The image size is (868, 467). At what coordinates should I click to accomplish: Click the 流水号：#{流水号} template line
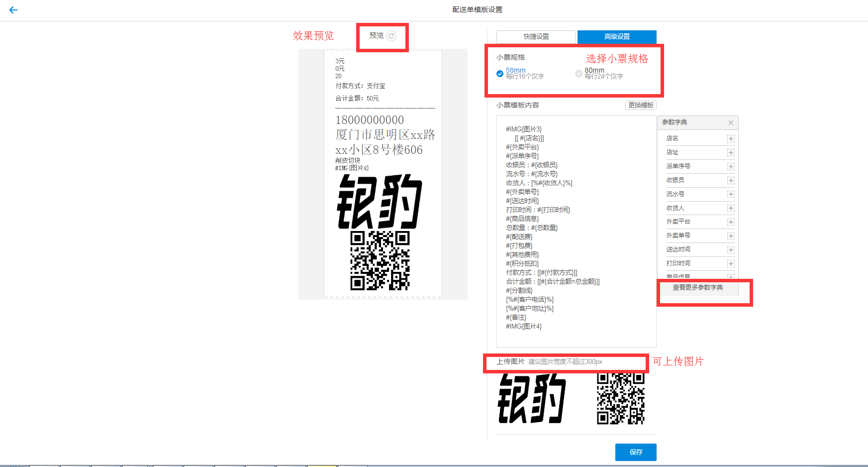coord(532,174)
